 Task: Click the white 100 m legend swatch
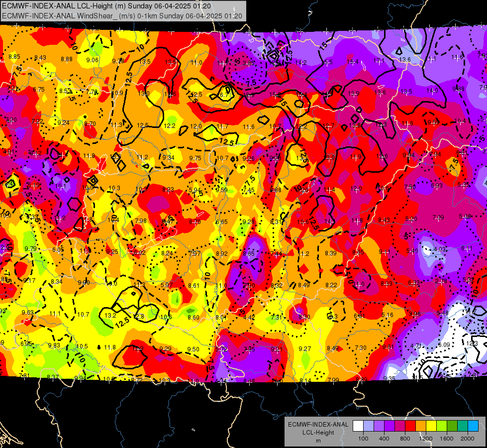pos(358,426)
